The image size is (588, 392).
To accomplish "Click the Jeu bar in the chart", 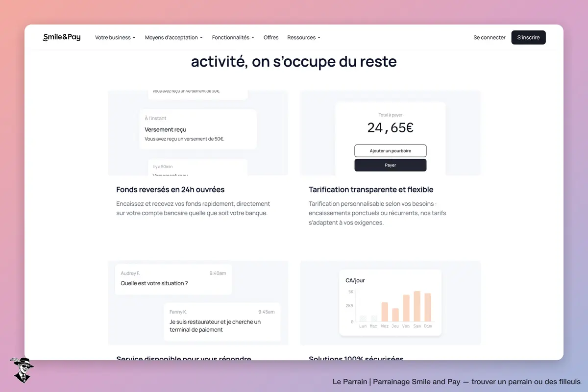I will pyautogui.click(x=395, y=315).
